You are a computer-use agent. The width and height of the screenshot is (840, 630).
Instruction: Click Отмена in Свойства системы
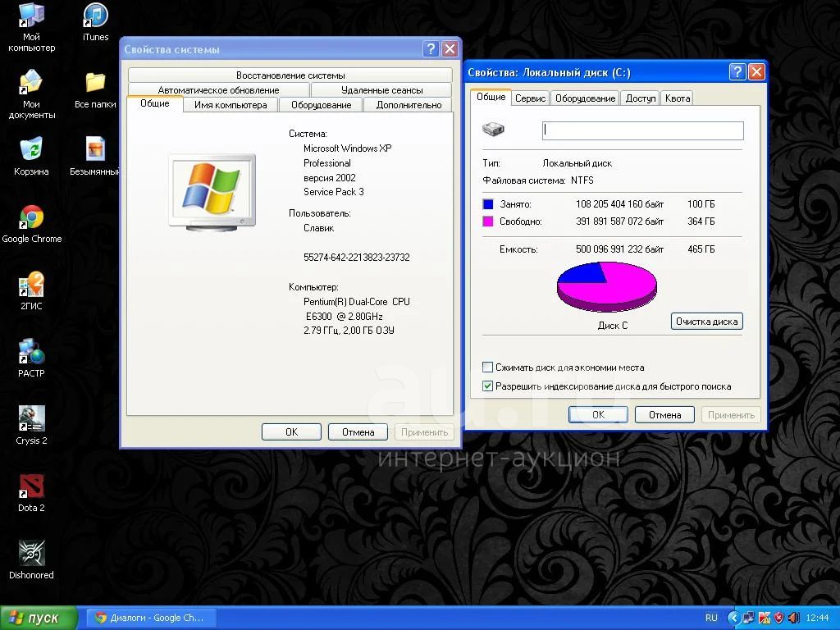358,431
